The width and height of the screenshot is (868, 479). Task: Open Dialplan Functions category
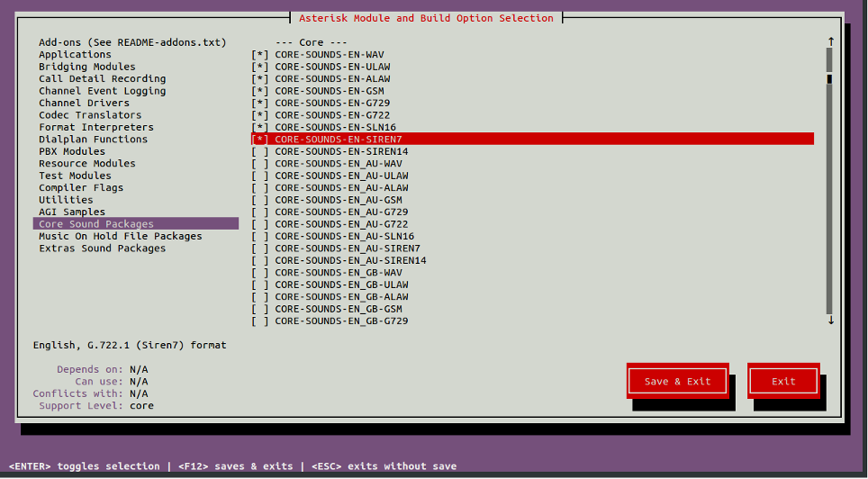click(x=93, y=140)
